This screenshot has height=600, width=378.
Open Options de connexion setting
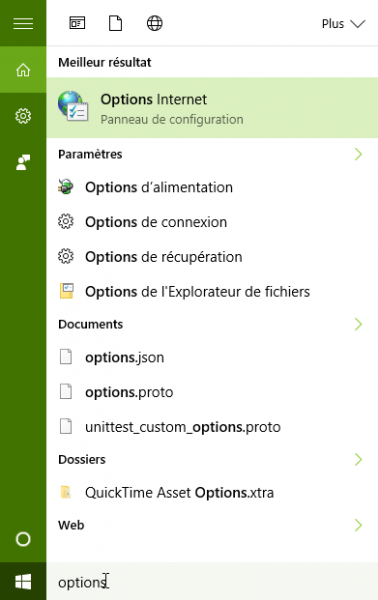(212, 222)
